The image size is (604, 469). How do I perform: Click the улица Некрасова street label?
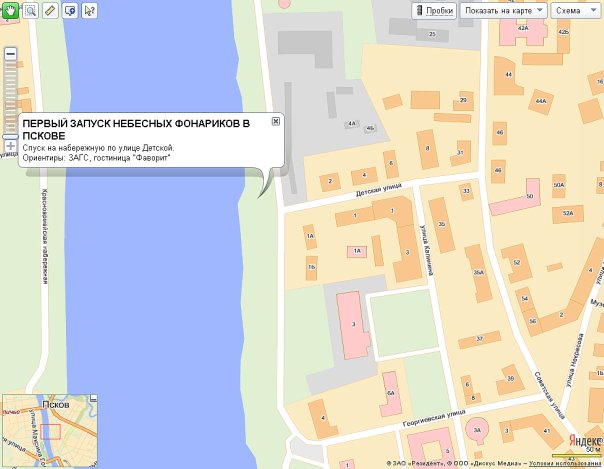pyautogui.click(x=575, y=360)
